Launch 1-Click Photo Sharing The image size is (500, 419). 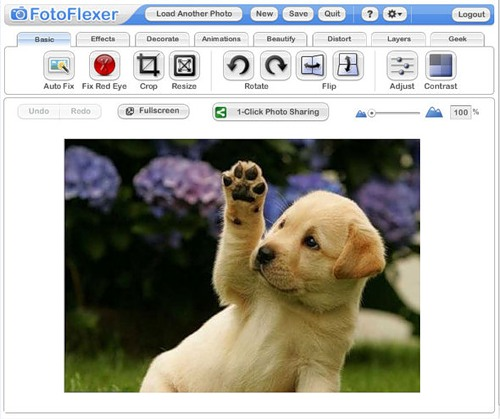[x=271, y=112]
